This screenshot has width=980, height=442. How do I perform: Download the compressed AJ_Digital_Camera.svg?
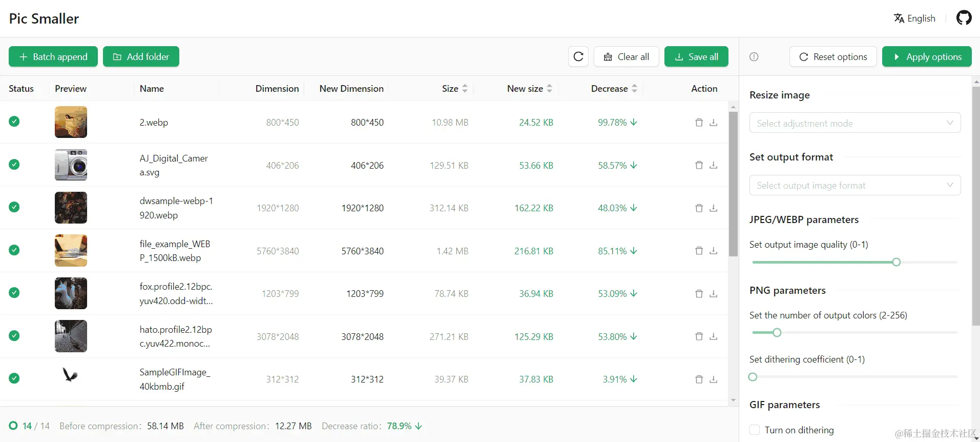coord(714,165)
